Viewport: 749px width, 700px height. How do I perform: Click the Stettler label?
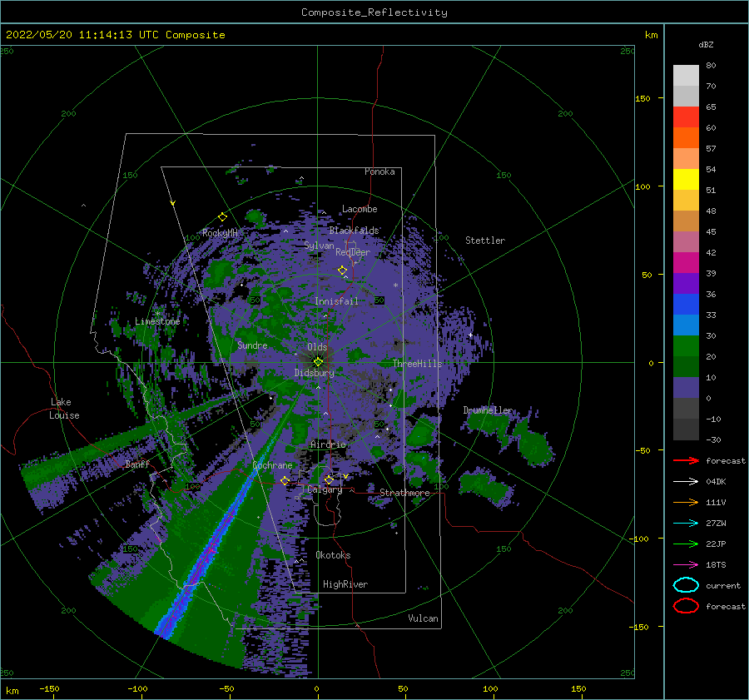[485, 241]
